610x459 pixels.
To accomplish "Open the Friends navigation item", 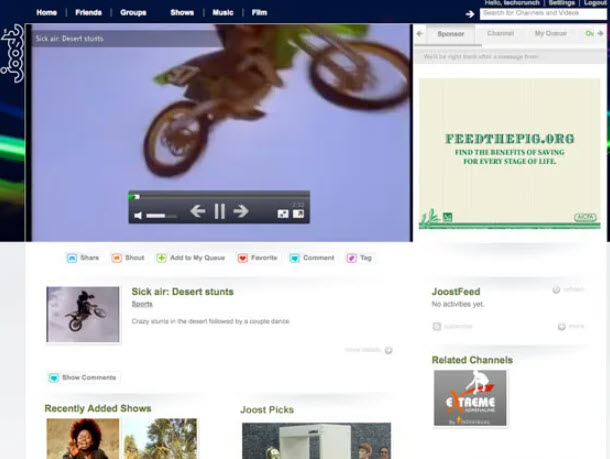I will click(88, 12).
